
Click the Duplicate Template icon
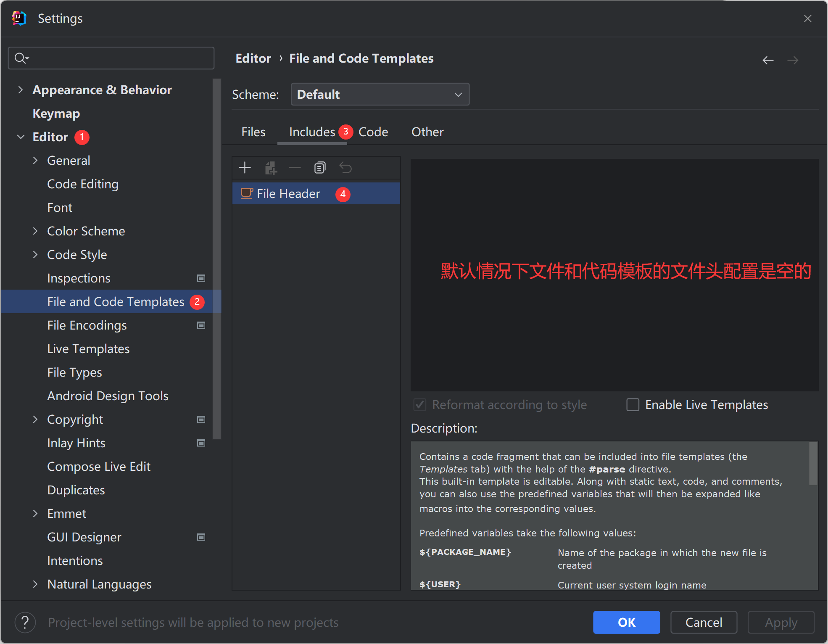pyautogui.click(x=321, y=167)
